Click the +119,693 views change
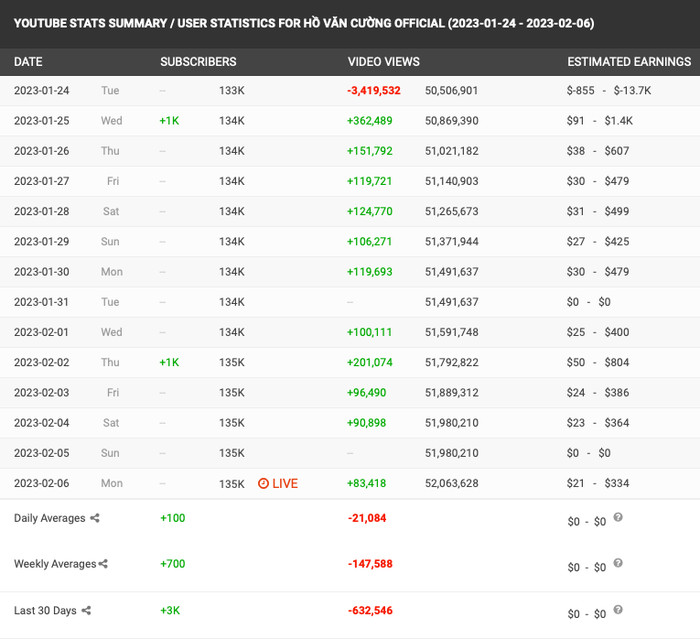Viewport: 700px width, 639px height. pos(370,271)
